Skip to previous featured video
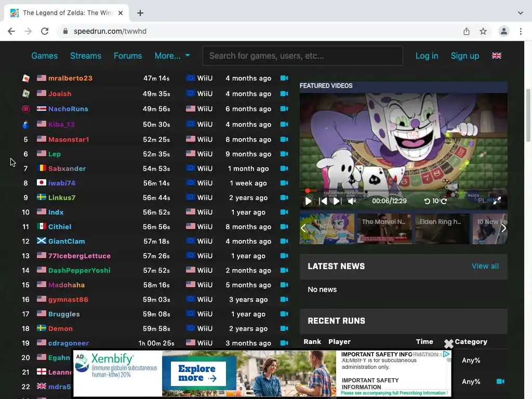Screen dimensions: 532x399 (x=323, y=201)
